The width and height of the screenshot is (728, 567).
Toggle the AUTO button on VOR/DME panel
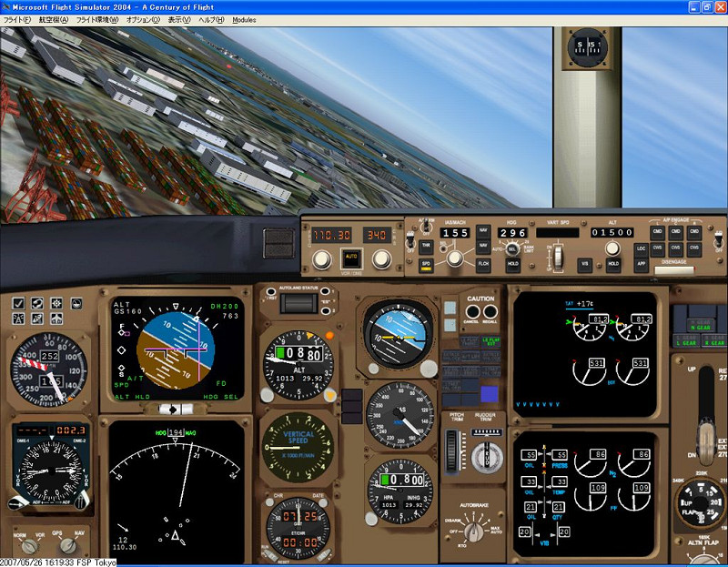coord(351,258)
